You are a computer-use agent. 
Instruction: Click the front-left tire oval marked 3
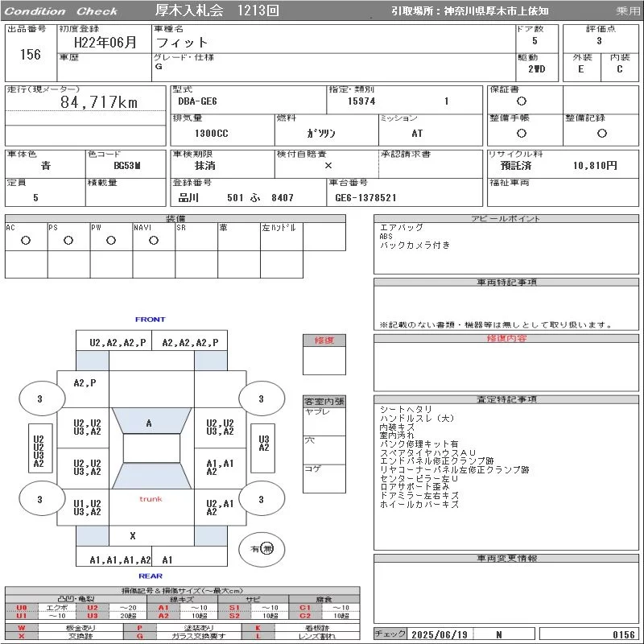coord(42,398)
